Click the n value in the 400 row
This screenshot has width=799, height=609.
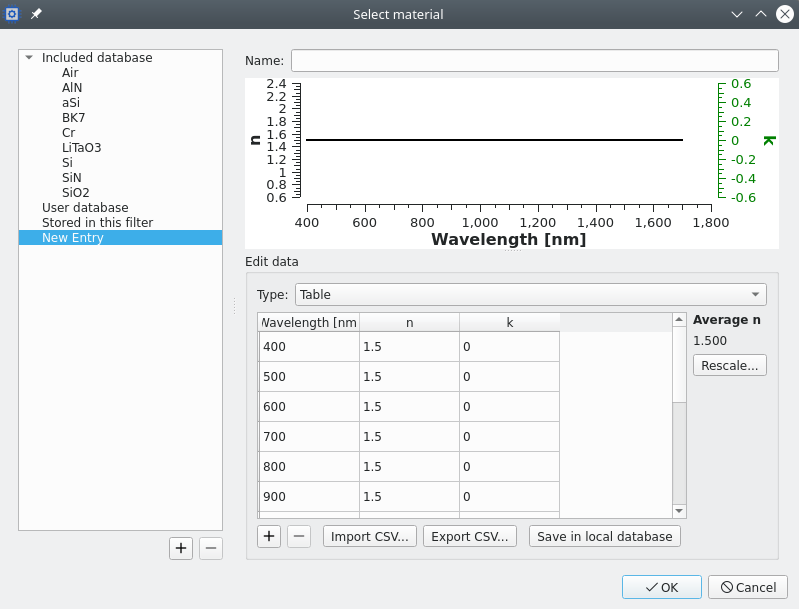pyautogui.click(x=410, y=347)
